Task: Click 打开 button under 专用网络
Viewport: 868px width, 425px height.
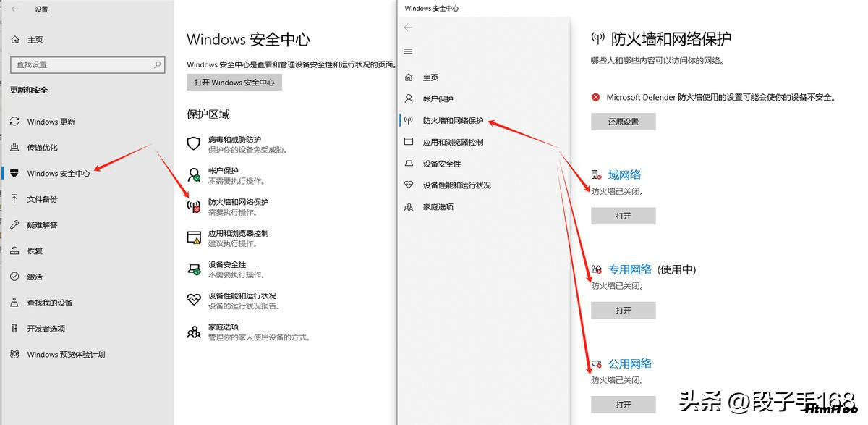Action: (623, 310)
